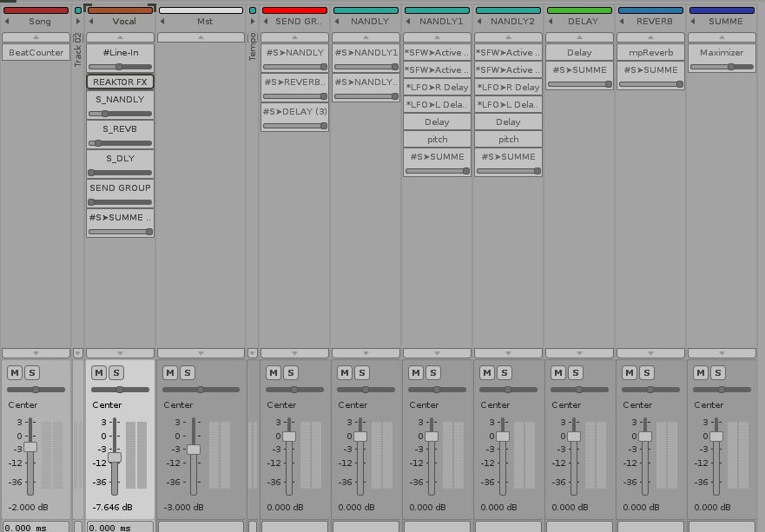The width and height of the screenshot is (765, 532).
Task: Click the -7.646 dB volume value
Action: [x=112, y=507]
